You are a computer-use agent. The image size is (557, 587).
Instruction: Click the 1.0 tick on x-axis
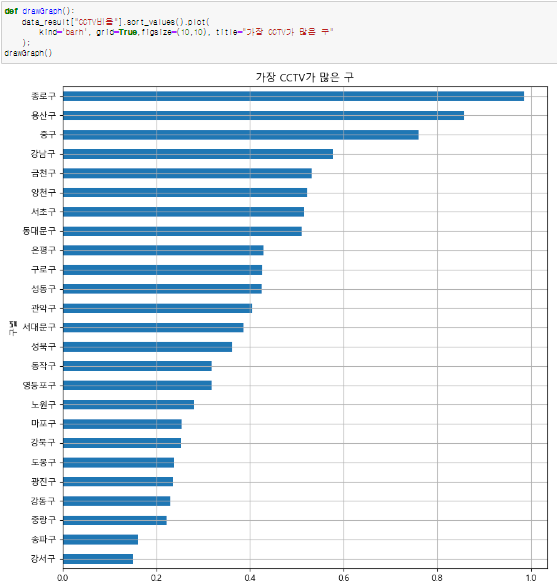(x=531, y=578)
